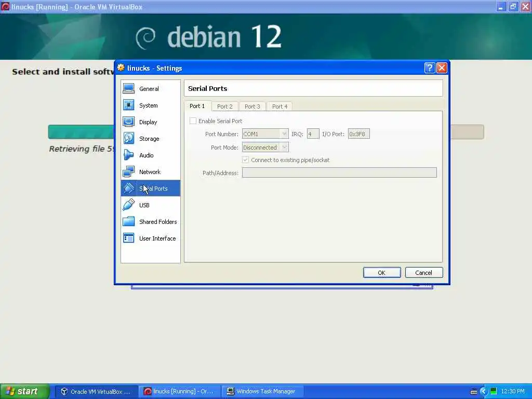Select the Serial Ports plug icon
This screenshot has height=399, width=532.
[129, 188]
